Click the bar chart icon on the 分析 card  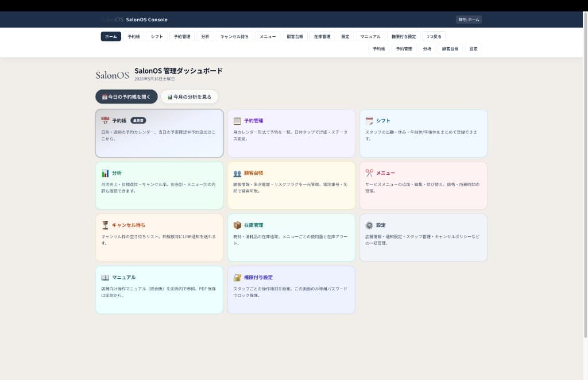[x=105, y=173]
